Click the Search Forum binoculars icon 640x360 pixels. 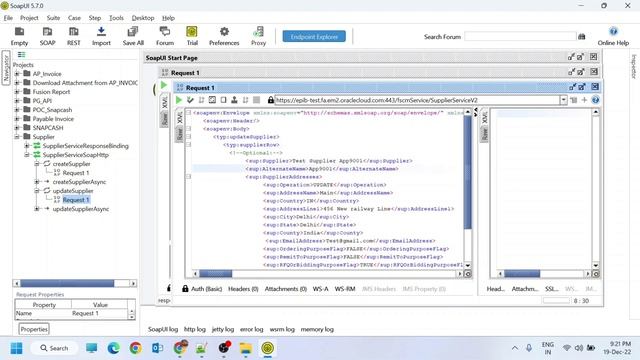(x=582, y=37)
